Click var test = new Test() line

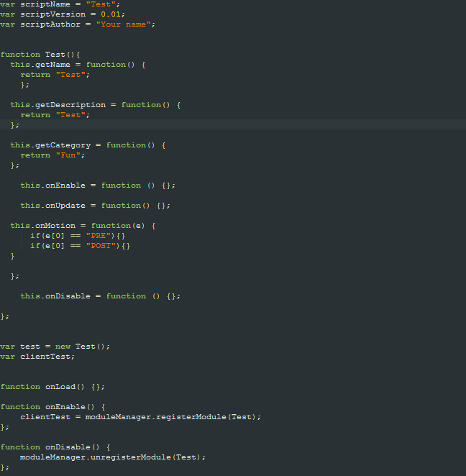(x=55, y=347)
